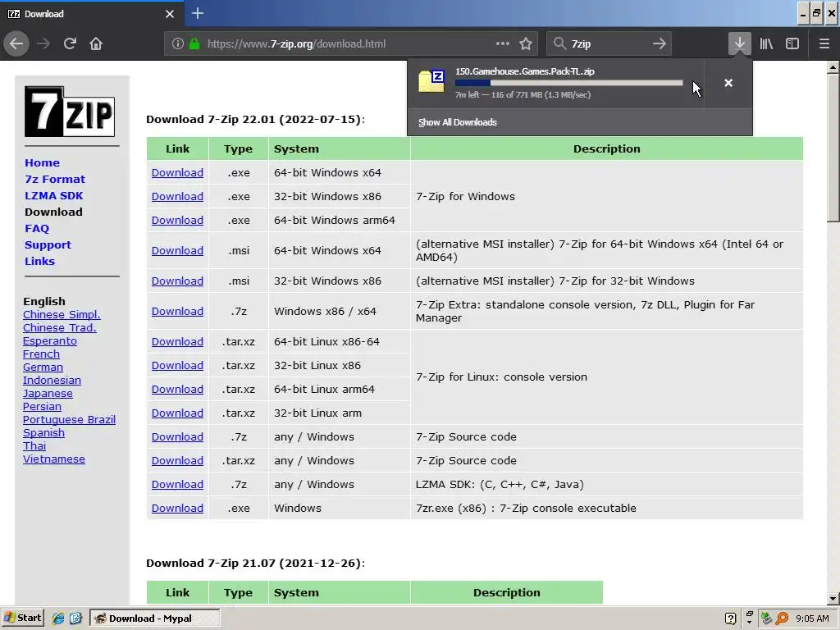This screenshot has width=840, height=630.
Task: Download 7-Zip Extra .7z package
Action: pyautogui.click(x=177, y=311)
